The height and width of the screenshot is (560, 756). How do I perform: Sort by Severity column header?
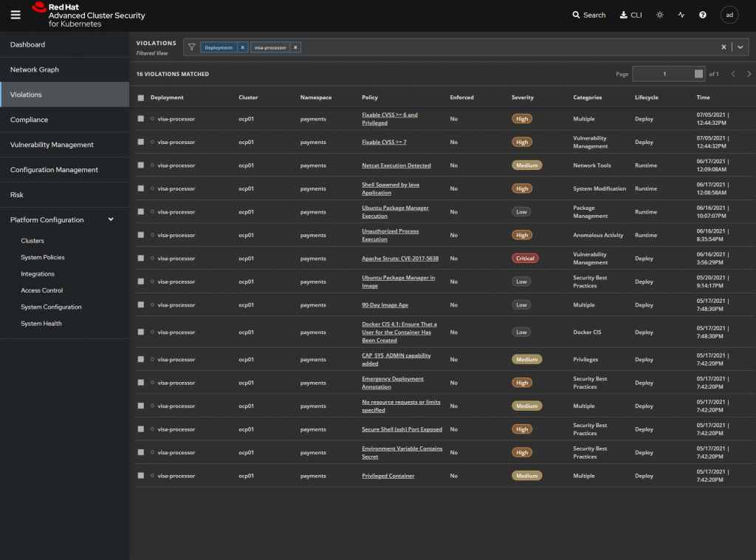pos(522,98)
